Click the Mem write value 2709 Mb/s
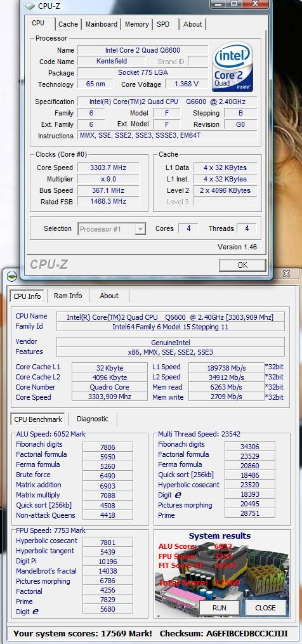This screenshot has width=302, height=644. 226,397
